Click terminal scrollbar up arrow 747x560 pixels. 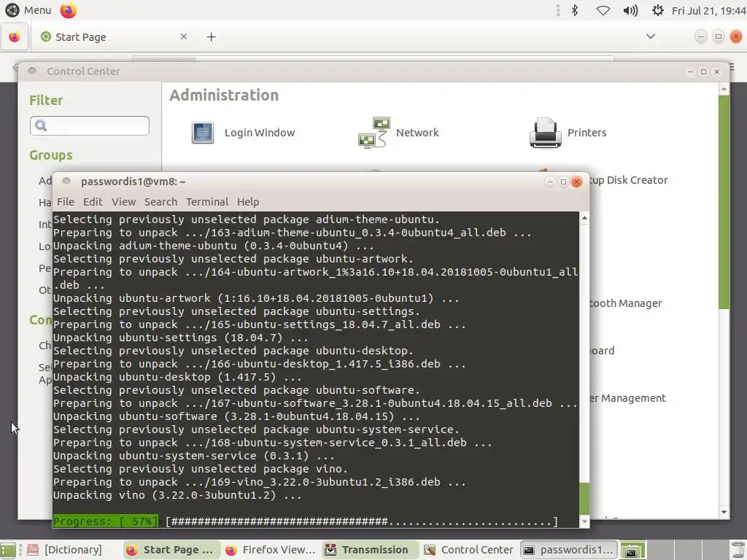(584, 218)
